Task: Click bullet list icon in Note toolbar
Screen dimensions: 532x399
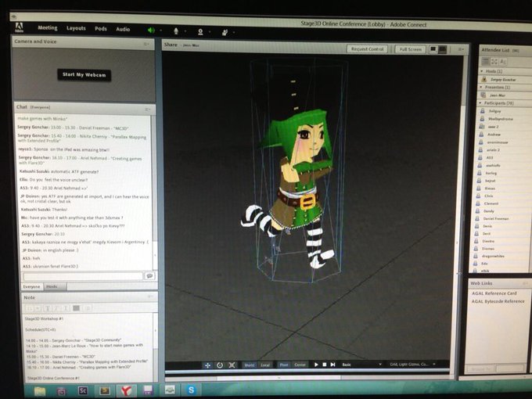Action: click(88, 308)
